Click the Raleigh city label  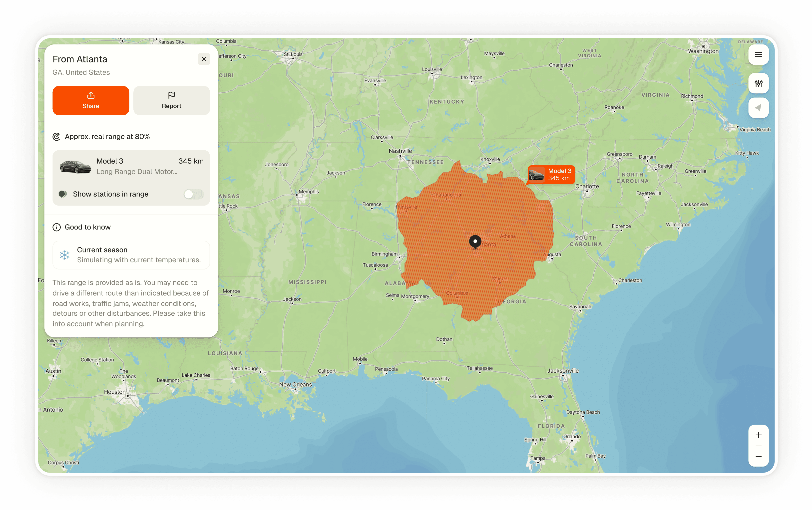[665, 166]
